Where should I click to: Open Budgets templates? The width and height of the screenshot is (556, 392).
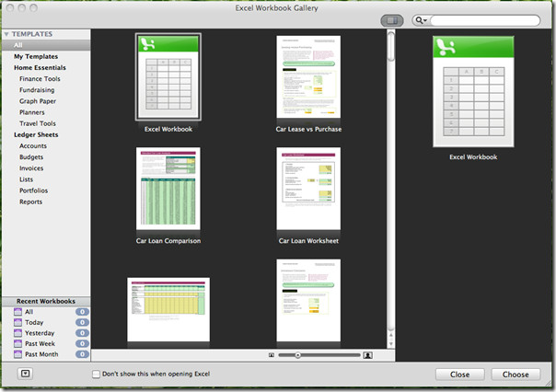pos(31,157)
